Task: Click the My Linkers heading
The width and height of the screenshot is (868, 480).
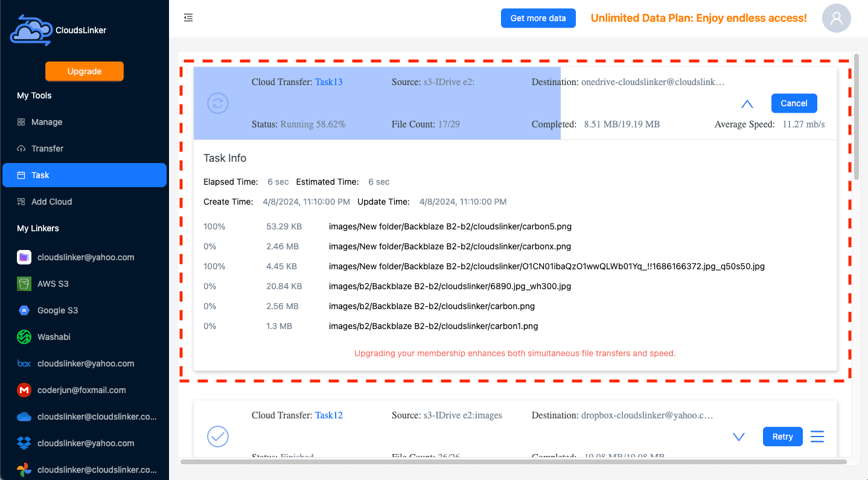Action: 38,228
